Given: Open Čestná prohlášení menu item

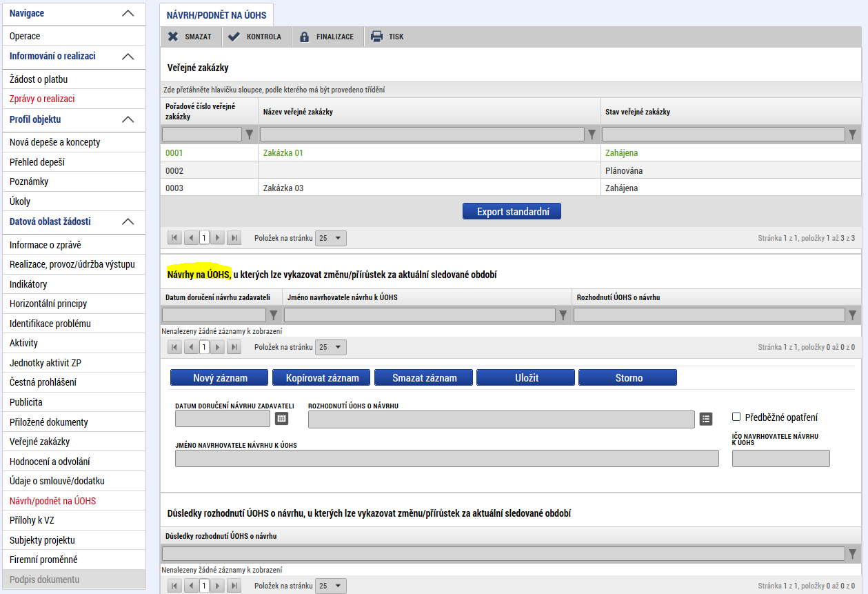Looking at the screenshot, I should point(73,382).
